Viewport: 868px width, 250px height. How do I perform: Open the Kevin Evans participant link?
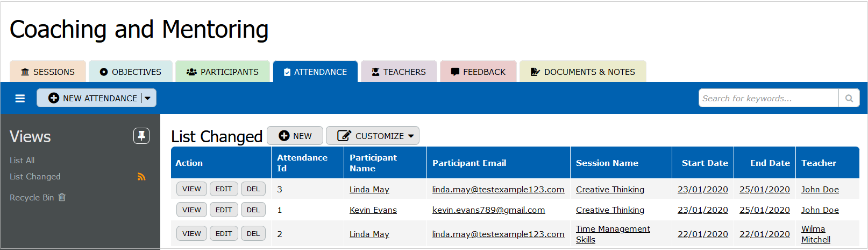373,210
